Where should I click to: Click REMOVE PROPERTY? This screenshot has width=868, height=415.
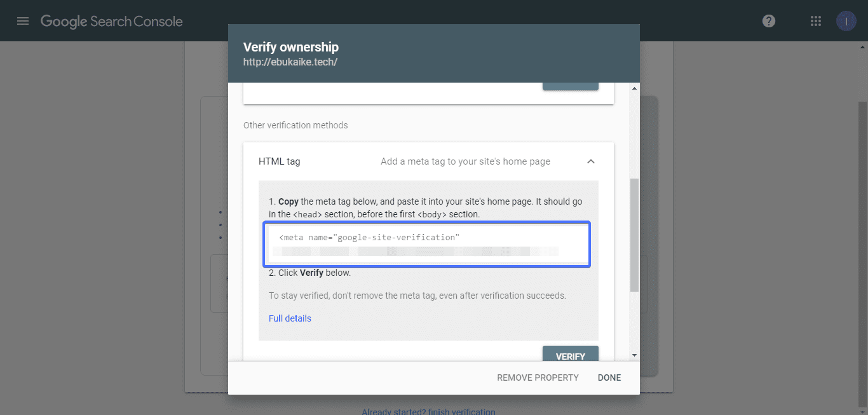tap(538, 378)
